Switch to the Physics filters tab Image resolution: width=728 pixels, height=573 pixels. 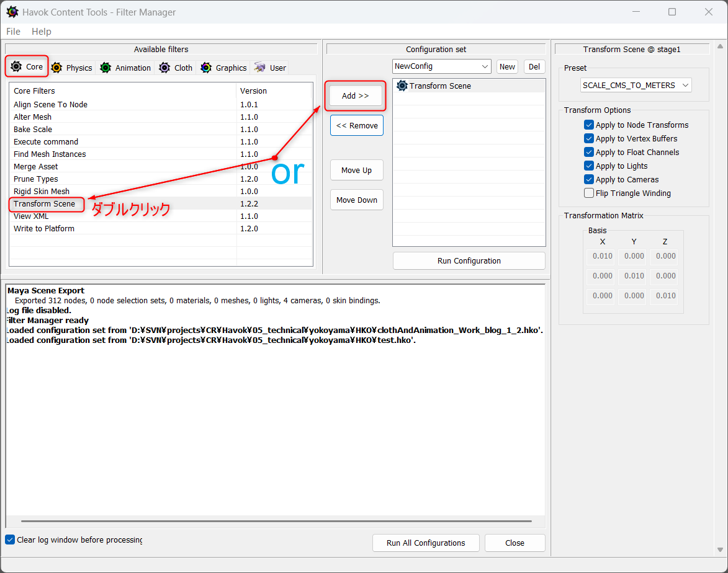click(72, 68)
